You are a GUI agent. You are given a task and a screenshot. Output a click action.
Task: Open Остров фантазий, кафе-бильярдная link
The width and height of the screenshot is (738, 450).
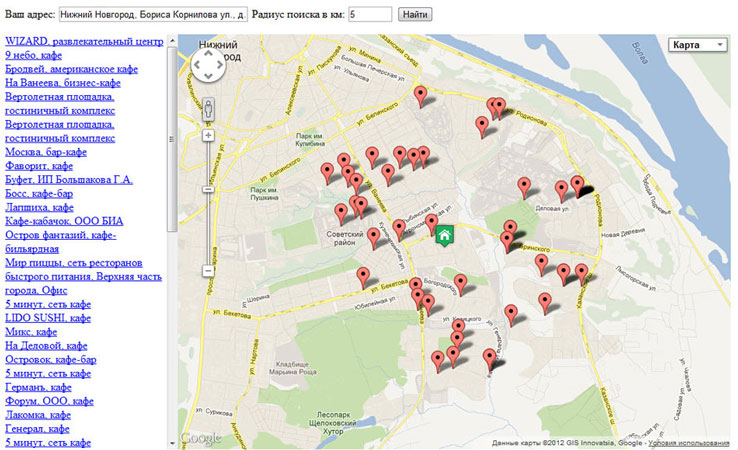[61, 242]
